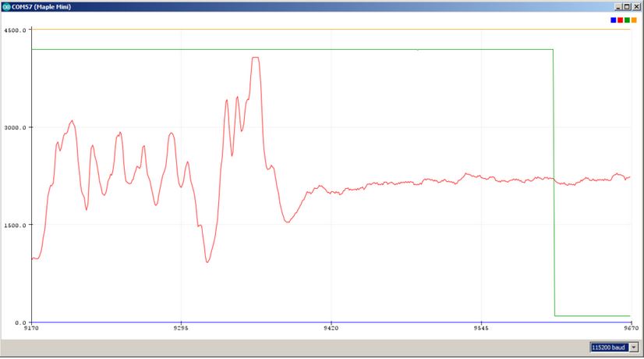Viewport: 644px width, 359px height.
Task: Click the orange legend square
Action: tap(635, 20)
